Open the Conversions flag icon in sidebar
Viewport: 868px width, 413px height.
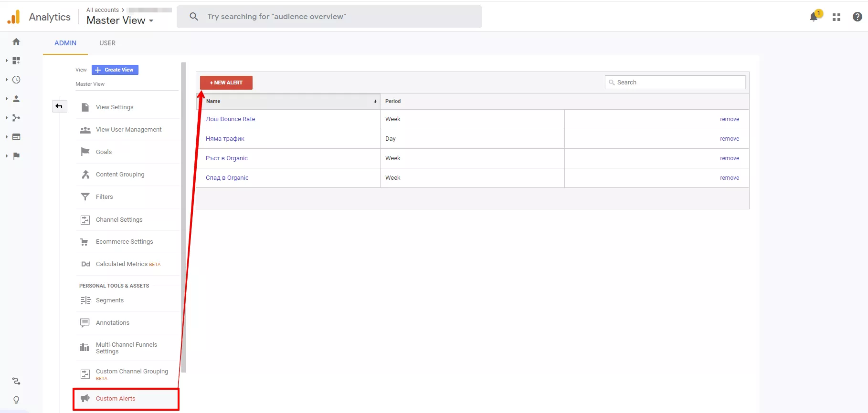[16, 156]
